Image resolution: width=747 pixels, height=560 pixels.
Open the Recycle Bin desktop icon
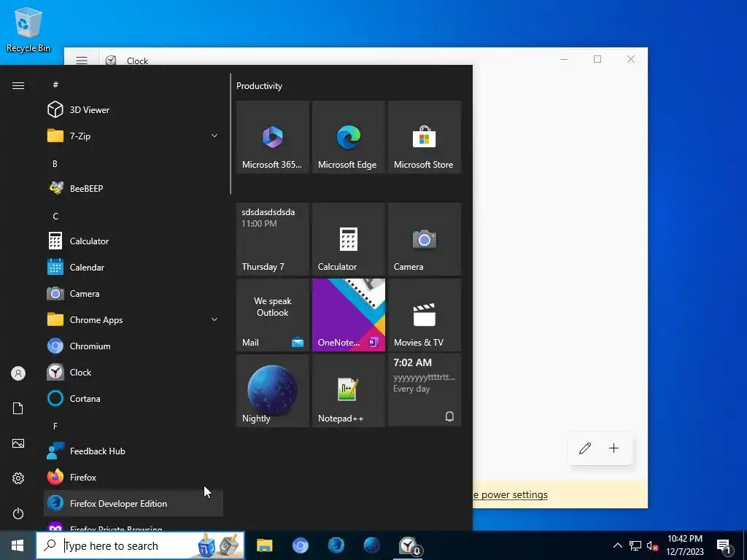28,30
